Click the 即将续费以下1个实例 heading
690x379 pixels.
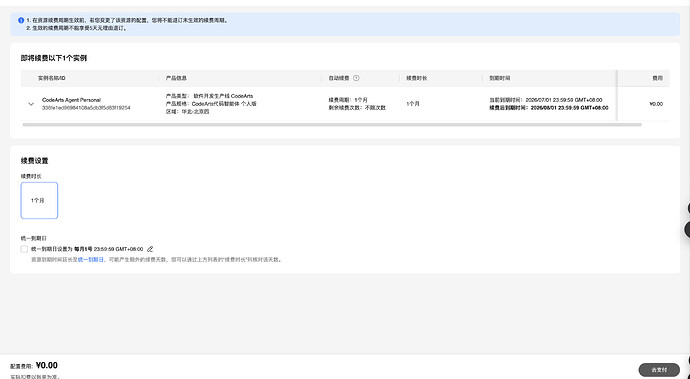tap(54, 58)
